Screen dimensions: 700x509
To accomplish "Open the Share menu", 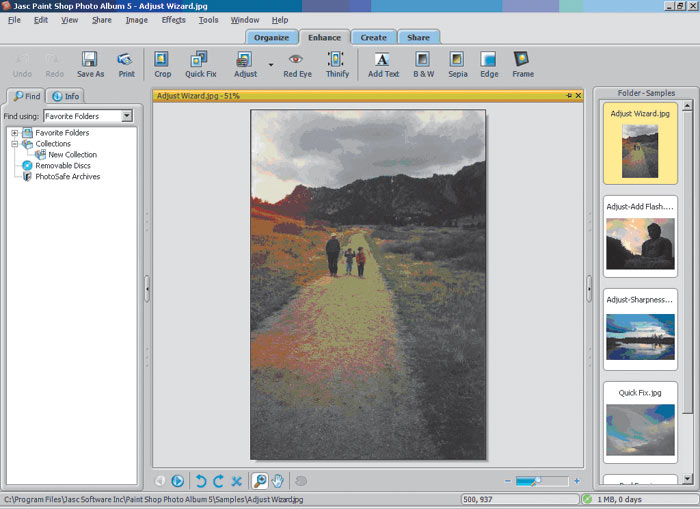I will [102, 20].
